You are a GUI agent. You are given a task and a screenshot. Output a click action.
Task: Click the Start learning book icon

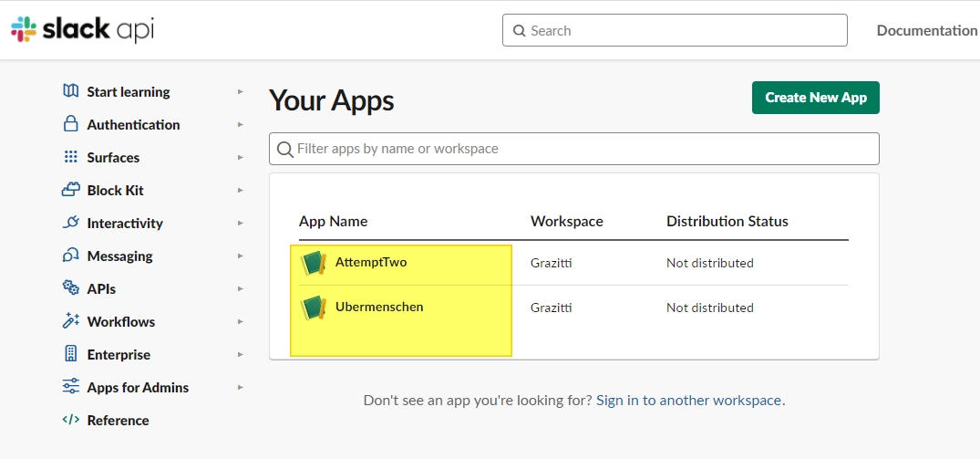click(x=70, y=91)
